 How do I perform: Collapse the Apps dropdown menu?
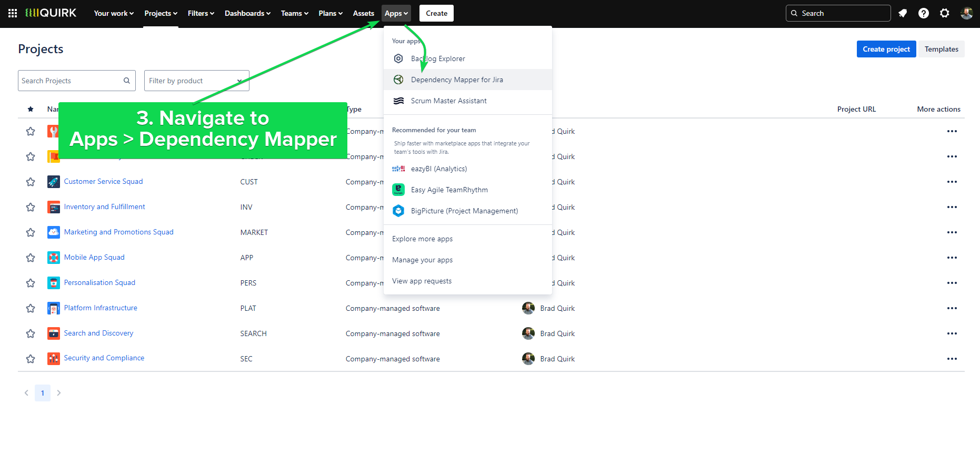coord(396,13)
